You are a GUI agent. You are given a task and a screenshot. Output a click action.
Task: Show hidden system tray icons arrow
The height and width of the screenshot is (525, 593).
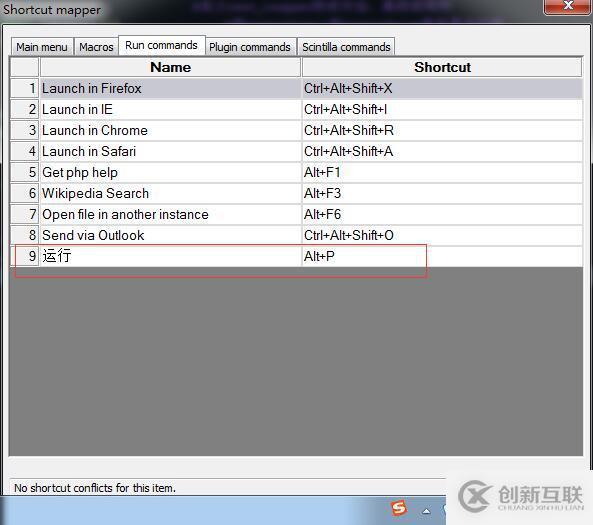tap(426, 511)
